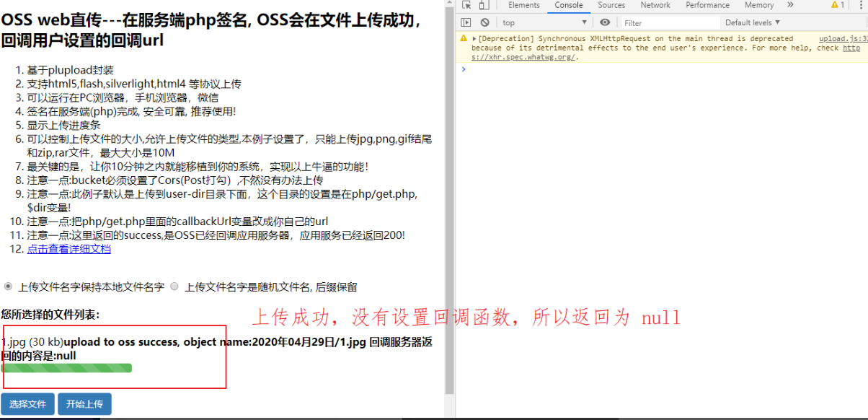Image resolution: width=868 pixels, height=420 pixels.
Task: Toggle the device toolbar icon
Action: pyautogui.click(x=484, y=5)
